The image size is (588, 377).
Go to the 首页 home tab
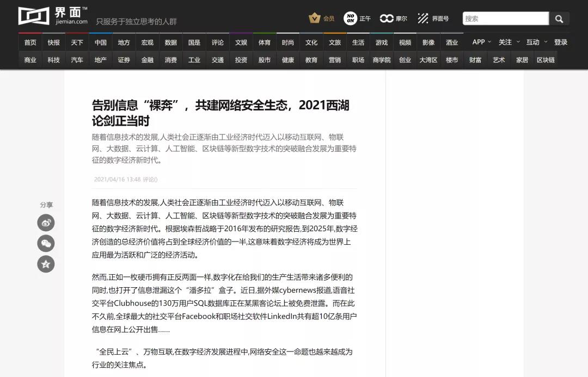pyautogui.click(x=30, y=42)
